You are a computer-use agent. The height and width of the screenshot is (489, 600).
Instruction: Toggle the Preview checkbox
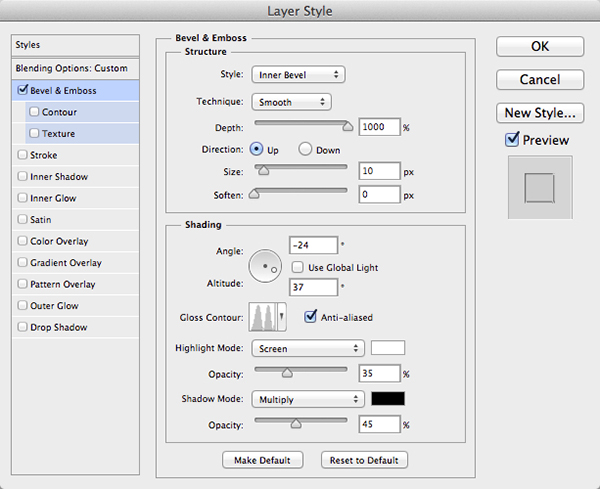click(x=513, y=140)
